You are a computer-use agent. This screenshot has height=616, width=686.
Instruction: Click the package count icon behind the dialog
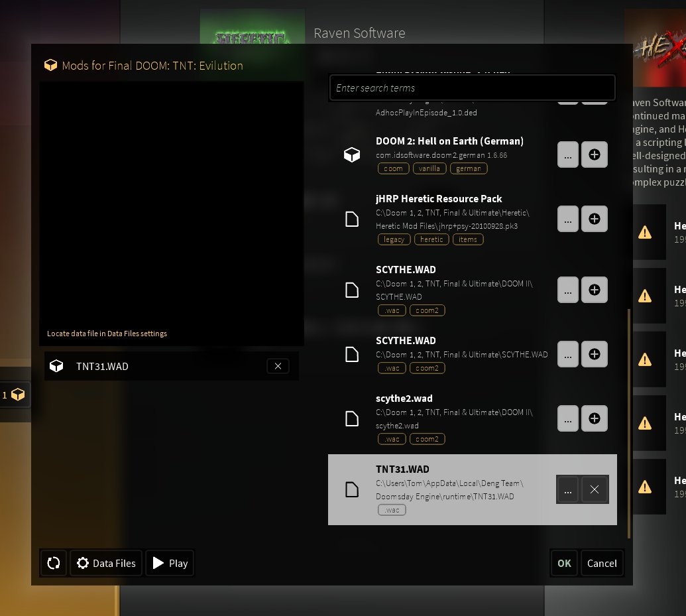coord(18,395)
